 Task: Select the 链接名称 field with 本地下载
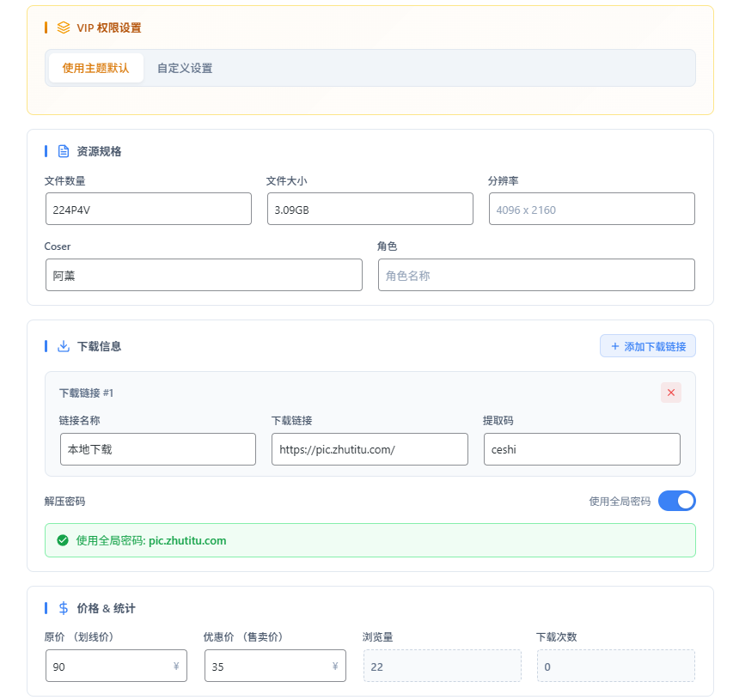[158, 449]
